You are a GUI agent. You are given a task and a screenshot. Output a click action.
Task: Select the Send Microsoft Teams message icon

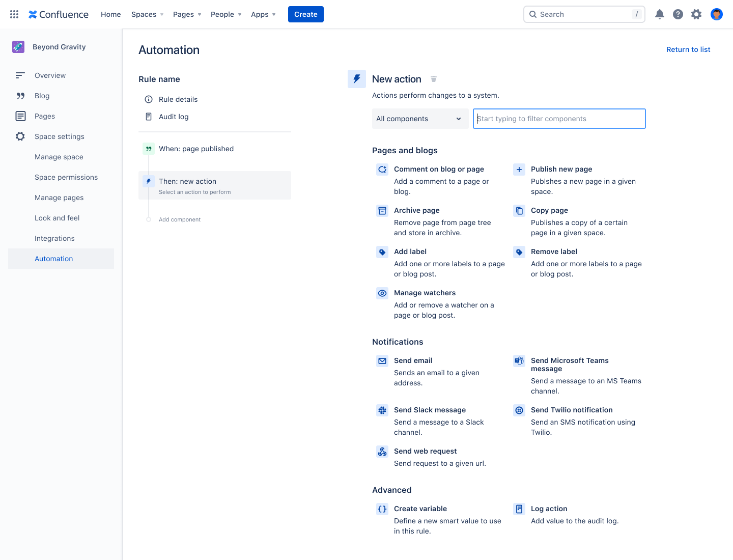click(519, 360)
